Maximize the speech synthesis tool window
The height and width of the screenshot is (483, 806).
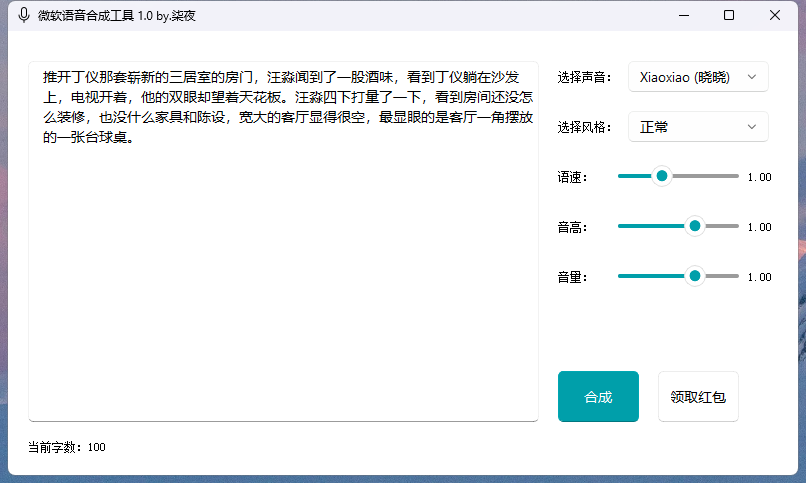[x=729, y=15]
